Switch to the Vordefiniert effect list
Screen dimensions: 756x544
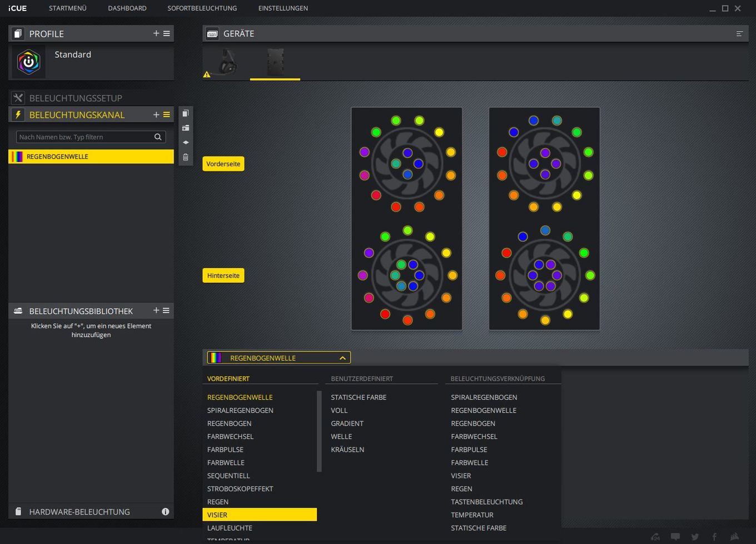pos(228,378)
